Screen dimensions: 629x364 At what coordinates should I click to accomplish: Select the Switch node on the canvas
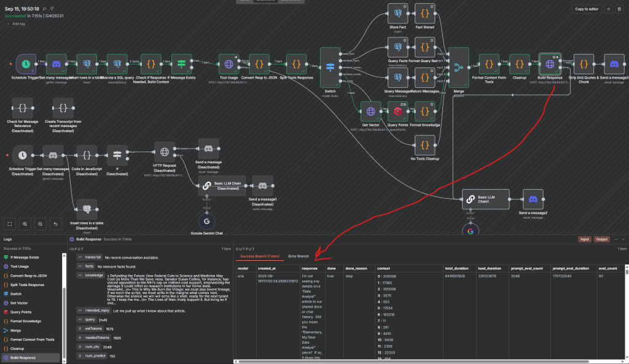[x=330, y=68]
